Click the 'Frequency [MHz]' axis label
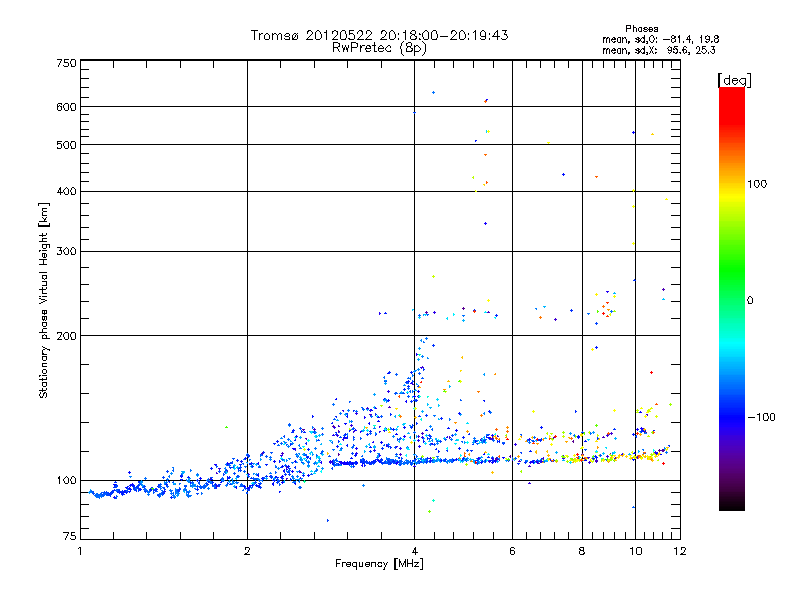800x600 pixels. tap(379, 564)
